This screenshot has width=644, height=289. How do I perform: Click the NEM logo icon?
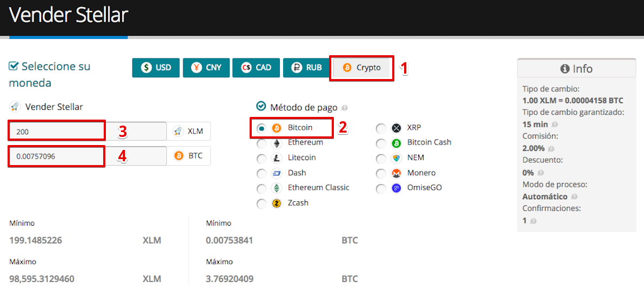click(x=396, y=158)
